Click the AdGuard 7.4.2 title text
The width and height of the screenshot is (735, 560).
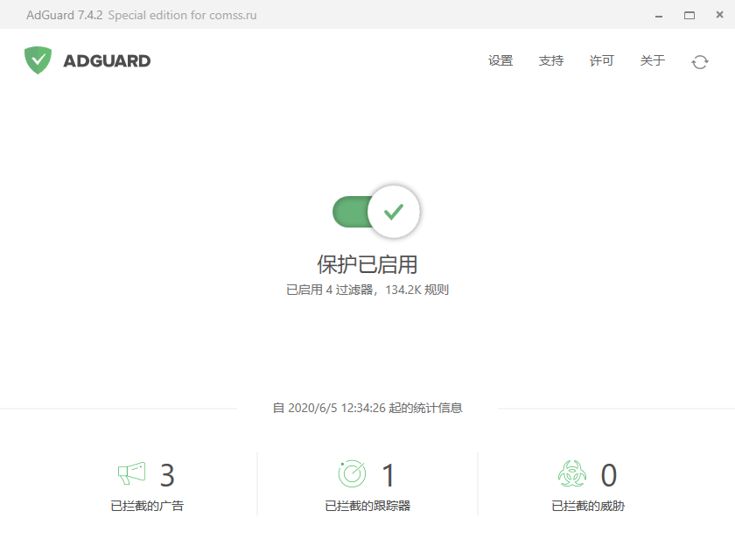click(x=63, y=14)
